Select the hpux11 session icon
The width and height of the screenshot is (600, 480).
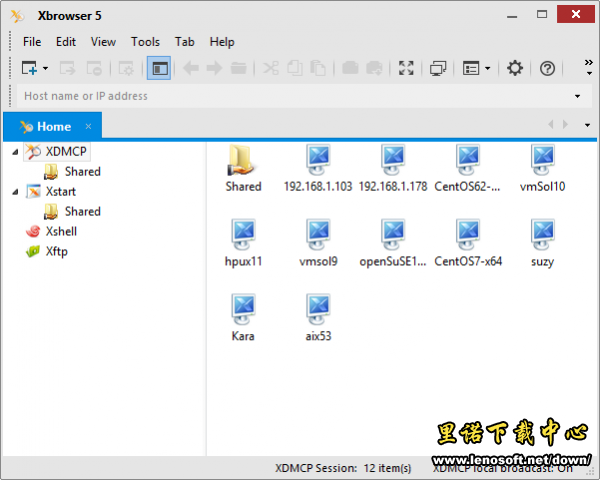point(243,243)
